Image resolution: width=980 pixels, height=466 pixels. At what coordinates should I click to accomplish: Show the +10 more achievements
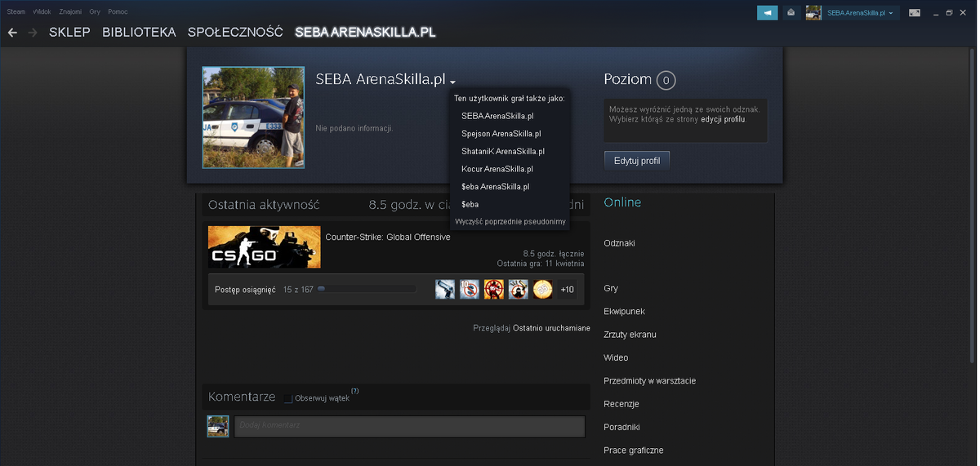(568, 289)
